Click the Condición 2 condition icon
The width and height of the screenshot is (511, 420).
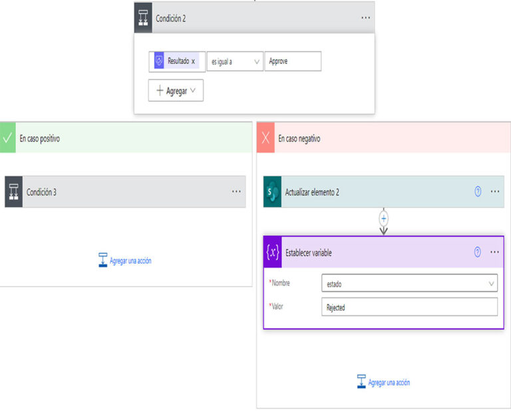pyautogui.click(x=143, y=18)
